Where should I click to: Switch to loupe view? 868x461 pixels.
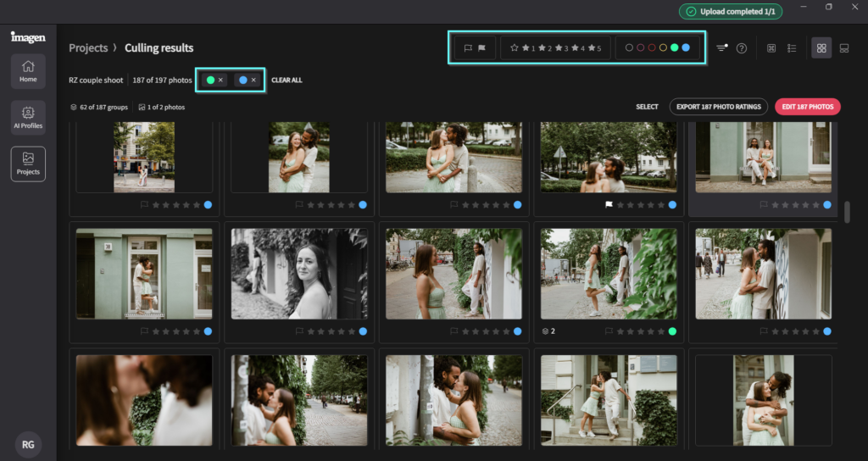pos(844,48)
